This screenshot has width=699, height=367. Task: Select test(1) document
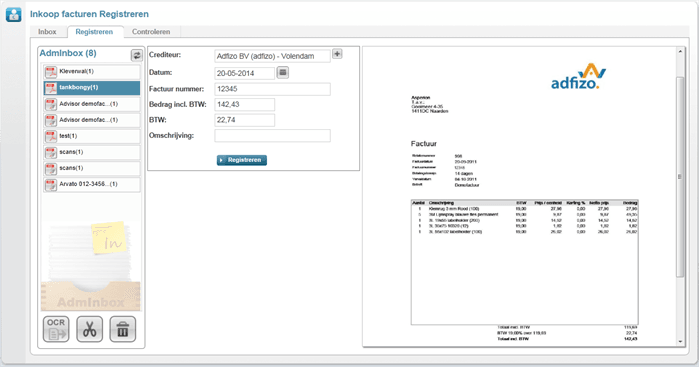click(92, 136)
